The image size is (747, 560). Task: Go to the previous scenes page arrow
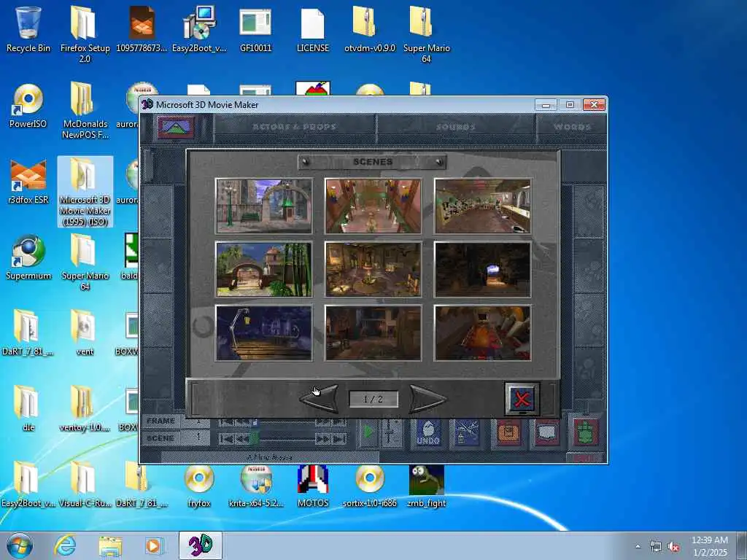point(320,399)
